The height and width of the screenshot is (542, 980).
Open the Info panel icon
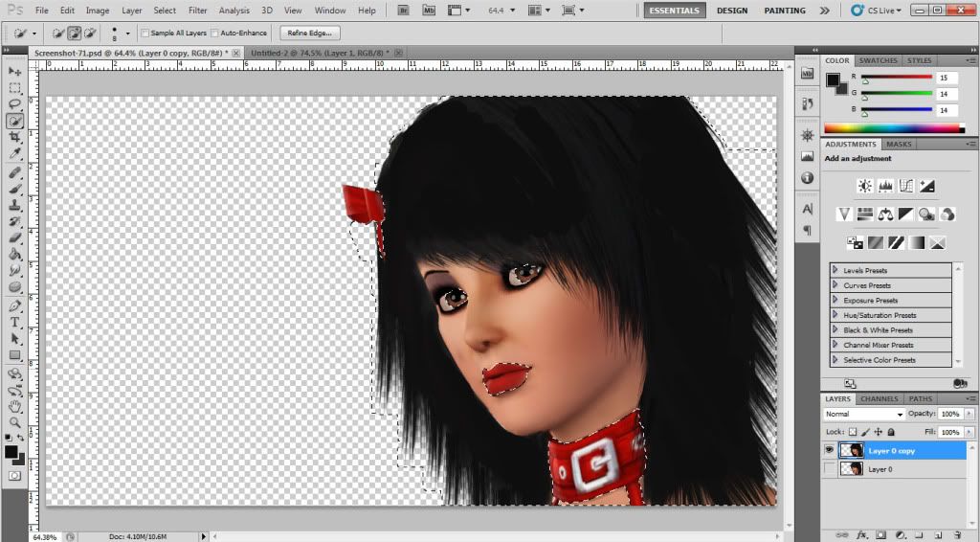pos(808,178)
